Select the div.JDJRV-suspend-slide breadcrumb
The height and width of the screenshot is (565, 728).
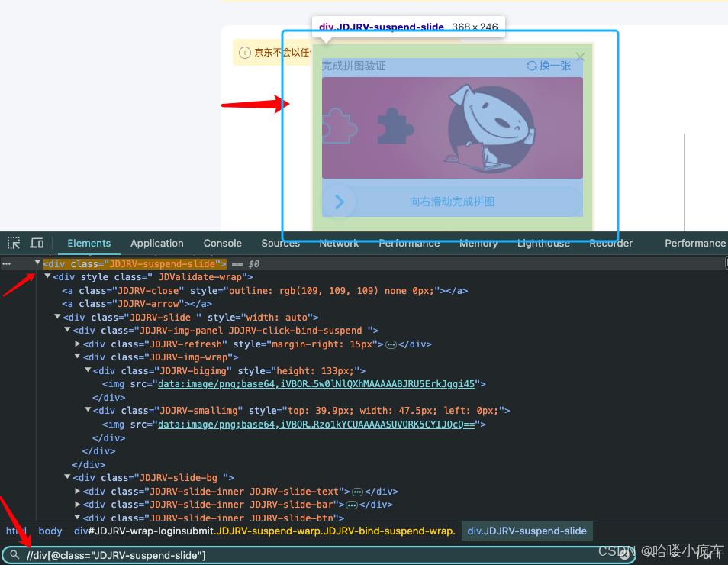point(527,531)
